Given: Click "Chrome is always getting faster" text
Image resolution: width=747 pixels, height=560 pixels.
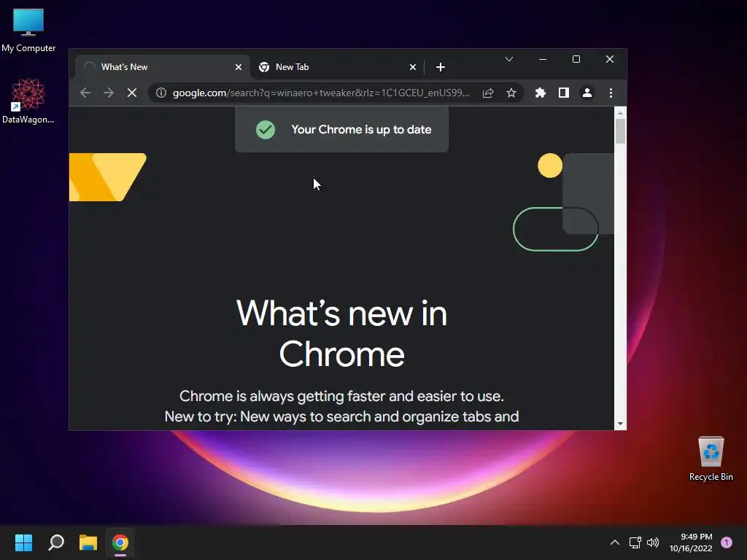Looking at the screenshot, I should coord(341,396).
